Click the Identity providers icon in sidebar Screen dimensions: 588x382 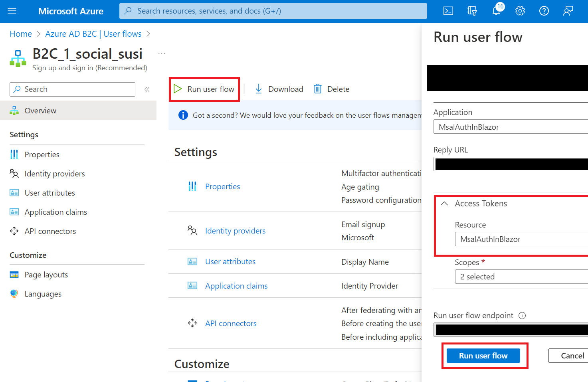click(14, 174)
